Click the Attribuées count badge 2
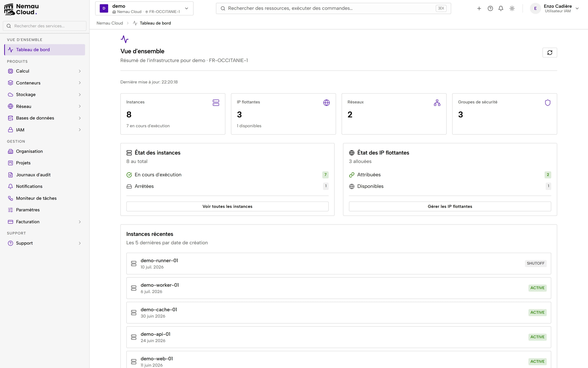The width and height of the screenshot is (588, 368). point(548,175)
